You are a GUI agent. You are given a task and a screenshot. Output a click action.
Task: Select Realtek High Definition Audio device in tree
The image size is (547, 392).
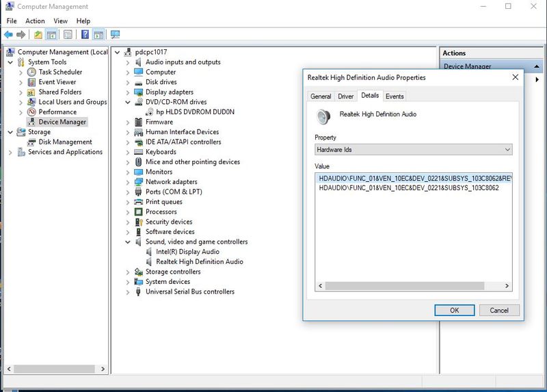click(x=199, y=261)
